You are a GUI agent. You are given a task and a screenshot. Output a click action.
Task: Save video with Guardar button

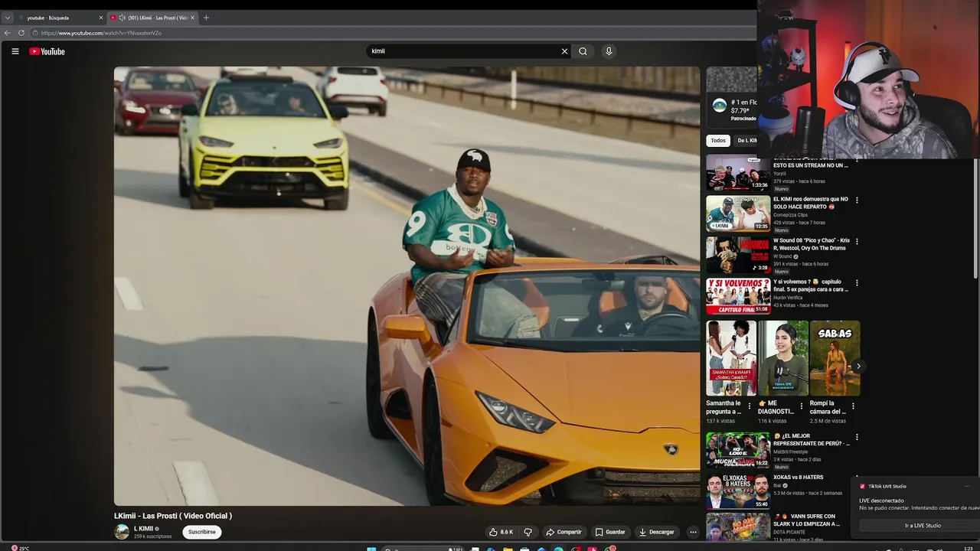coord(610,532)
